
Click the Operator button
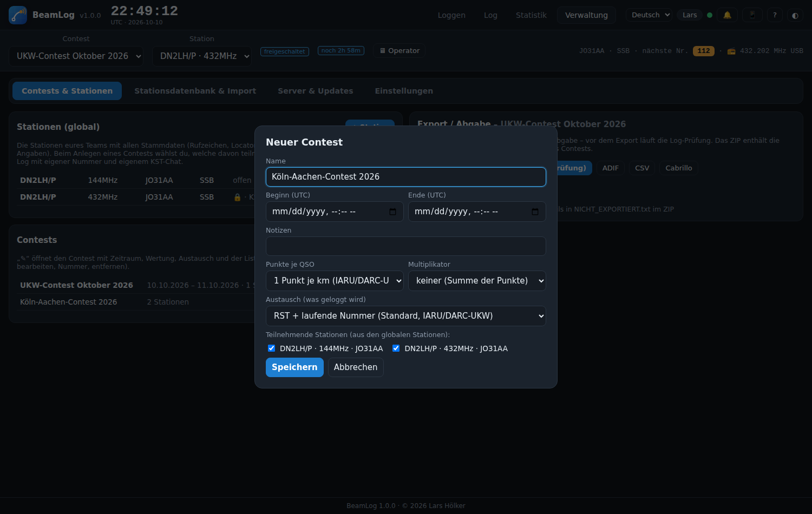[400, 51]
